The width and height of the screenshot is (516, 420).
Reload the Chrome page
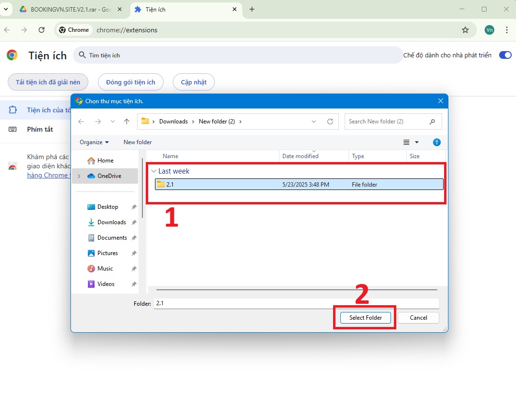click(x=42, y=30)
